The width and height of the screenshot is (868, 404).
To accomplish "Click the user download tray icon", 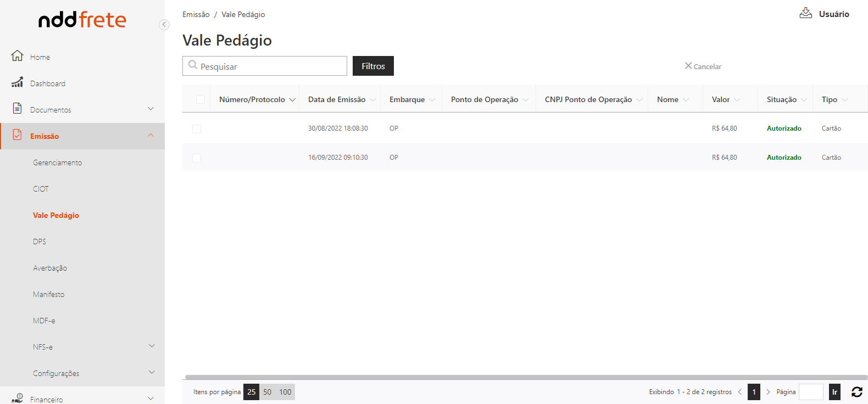I will (805, 13).
